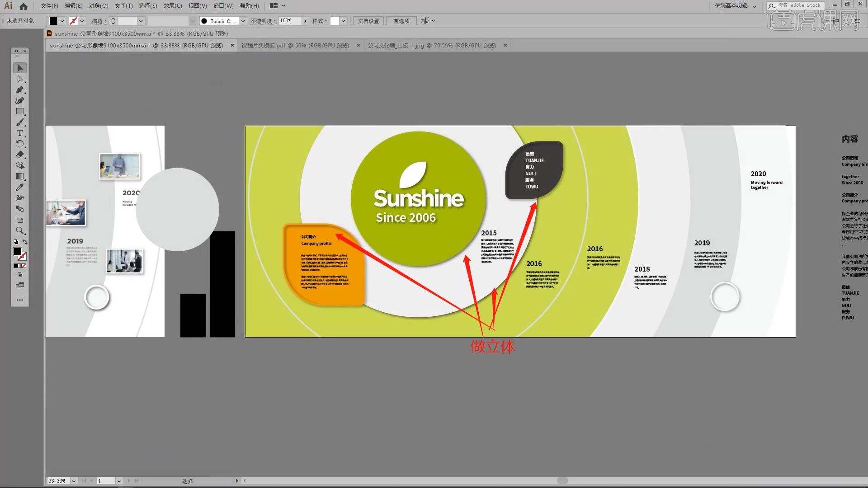This screenshot has height=488, width=868.
Task: Click the 文档设置 button
Action: [x=368, y=21]
